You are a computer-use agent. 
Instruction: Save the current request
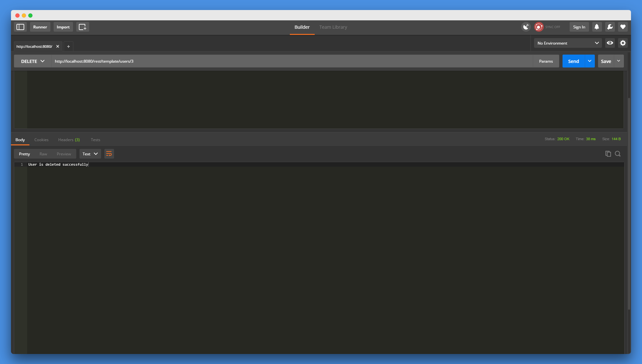[606, 61]
